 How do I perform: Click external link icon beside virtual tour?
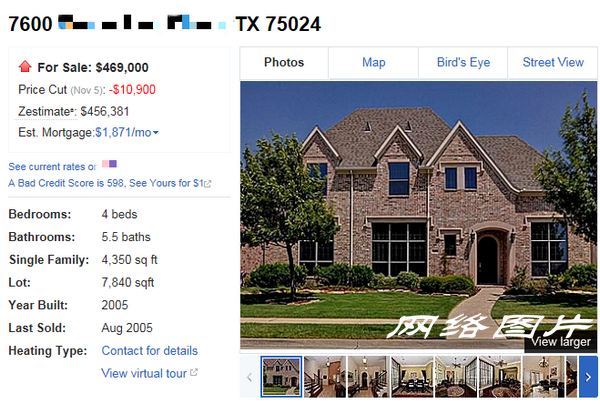(194, 372)
